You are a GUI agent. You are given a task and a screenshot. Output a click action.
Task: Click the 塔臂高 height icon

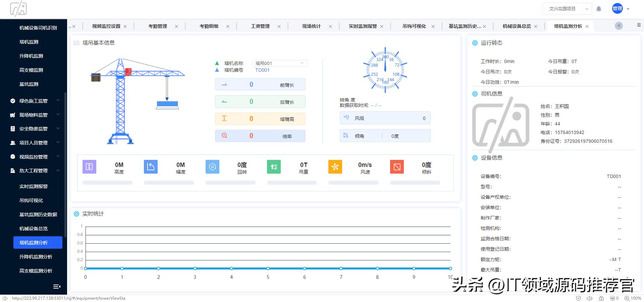224,118
